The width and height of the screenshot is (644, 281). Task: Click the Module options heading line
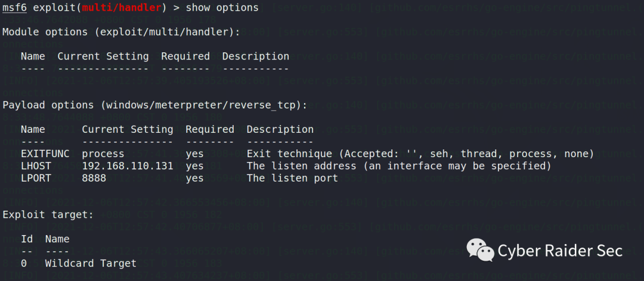click(x=121, y=32)
